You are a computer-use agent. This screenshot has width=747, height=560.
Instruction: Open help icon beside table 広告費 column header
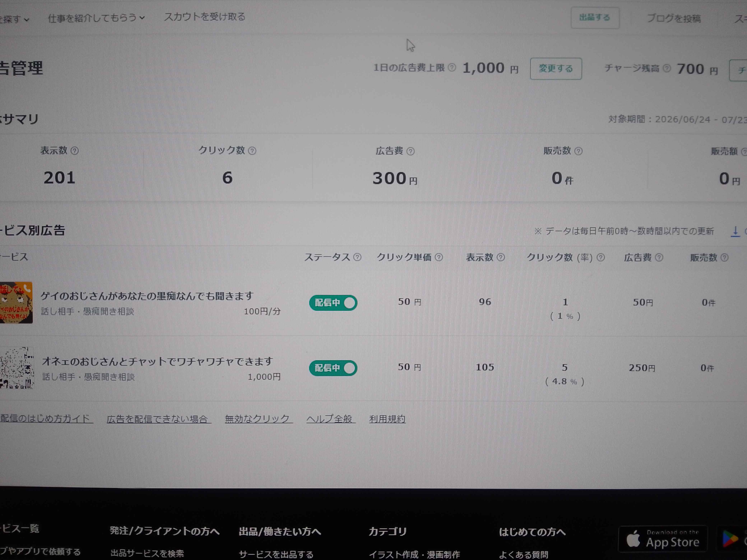coord(659,258)
